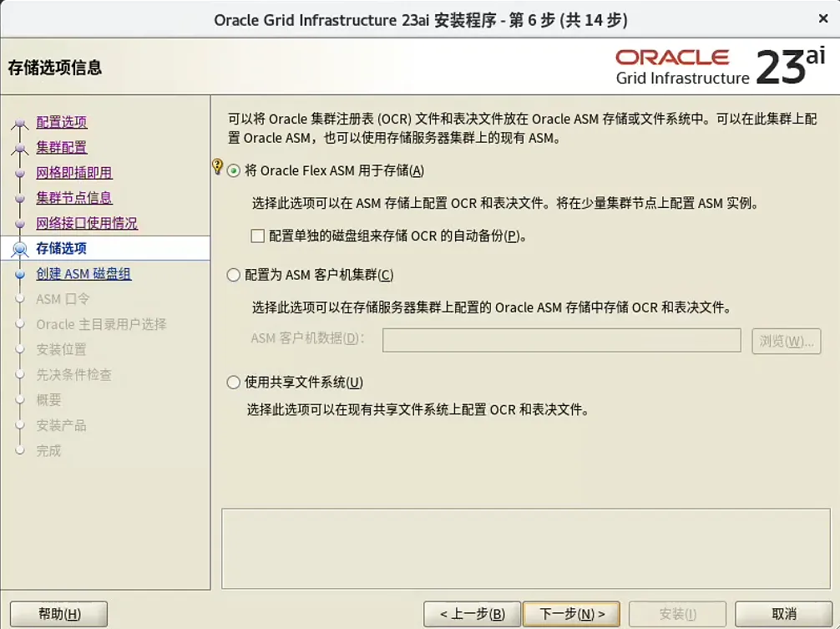Close the installer window
This screenshot has width=840, height=629.
point(823,18)
